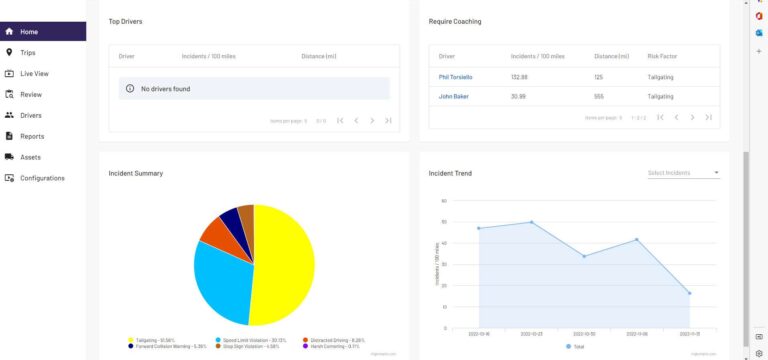
Task: Click the 2022-11-06 trend data point
Action: point(637,240)
